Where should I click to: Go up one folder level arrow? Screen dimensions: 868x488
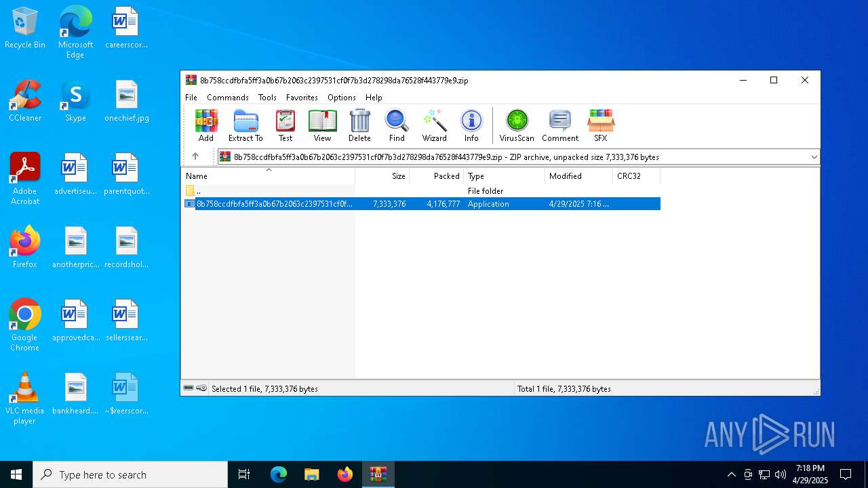(x=195, y=157)
